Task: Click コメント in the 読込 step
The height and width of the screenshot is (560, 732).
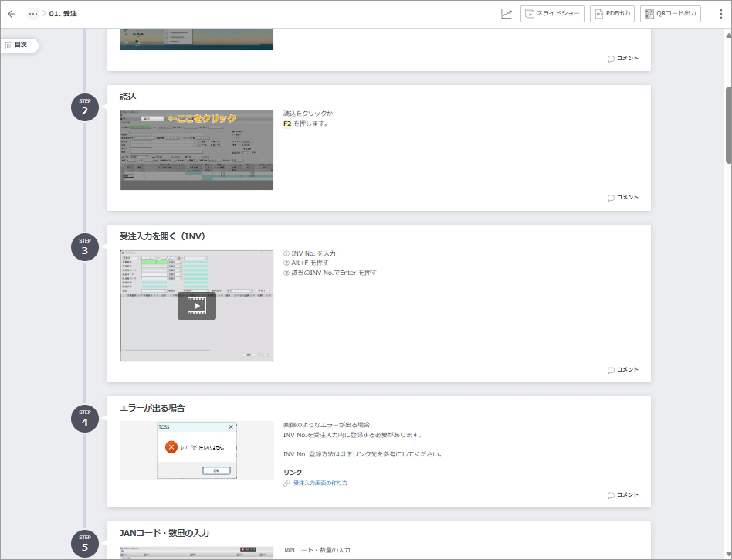Action: (x=623, y=198)
